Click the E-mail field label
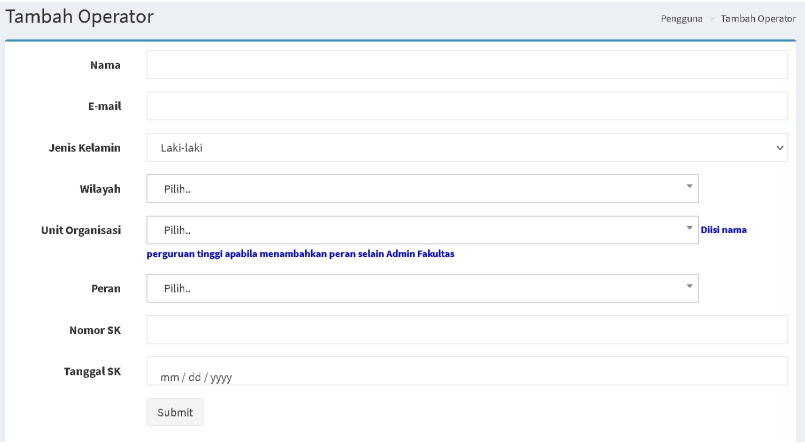 (105, 106)
